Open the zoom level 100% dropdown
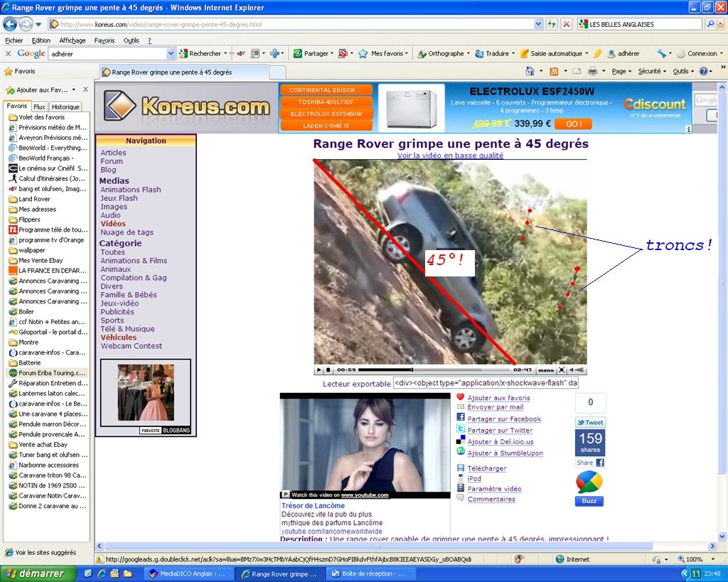The width and height of the screenshot is (728, 582). [712, 559]
